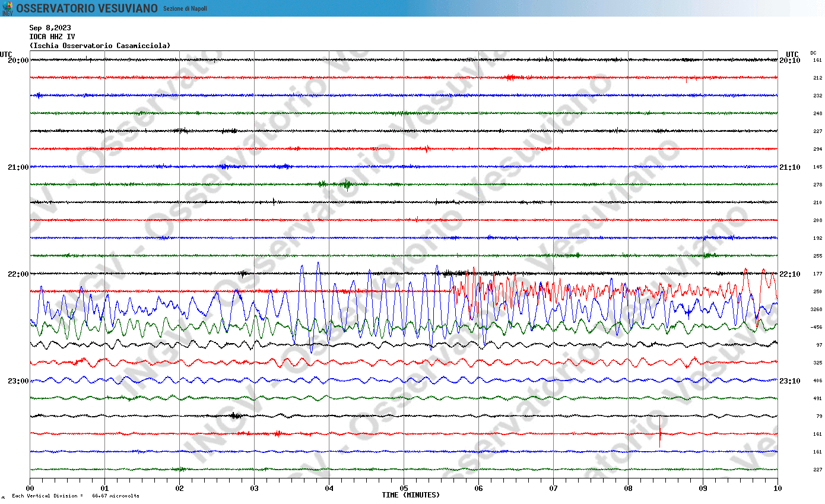The width and height of the screenshot is (825, 504).
Task: Click the 'DC' column header
Action: coord(813,53)
